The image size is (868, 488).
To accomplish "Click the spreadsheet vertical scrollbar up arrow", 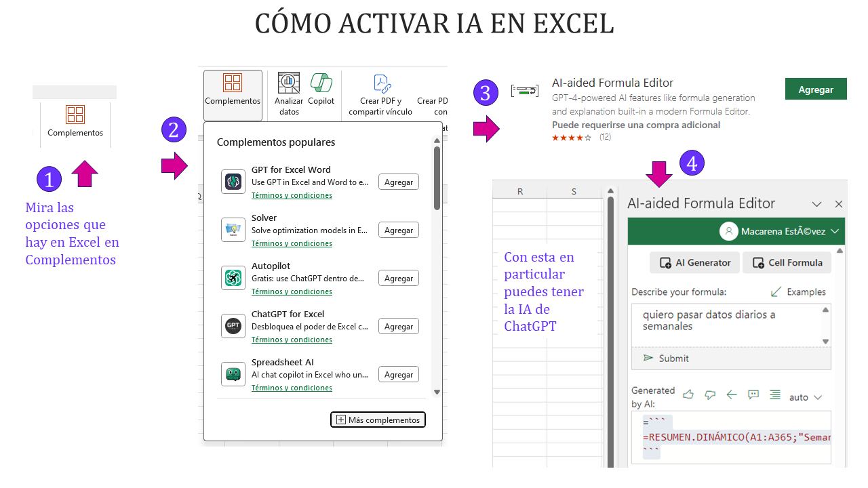I will point(610,191).
